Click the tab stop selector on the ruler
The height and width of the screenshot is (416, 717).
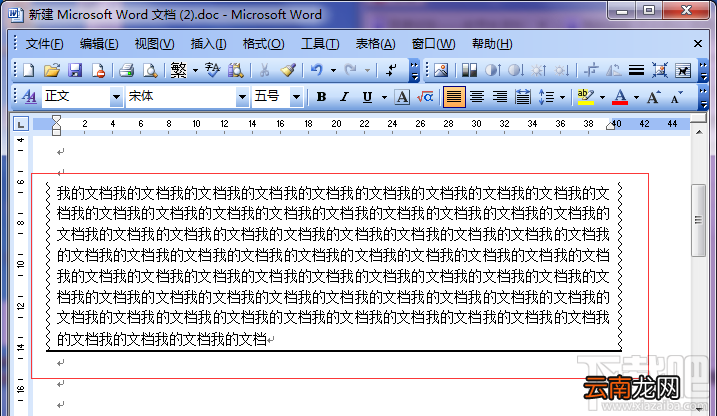tap(21, 124)
